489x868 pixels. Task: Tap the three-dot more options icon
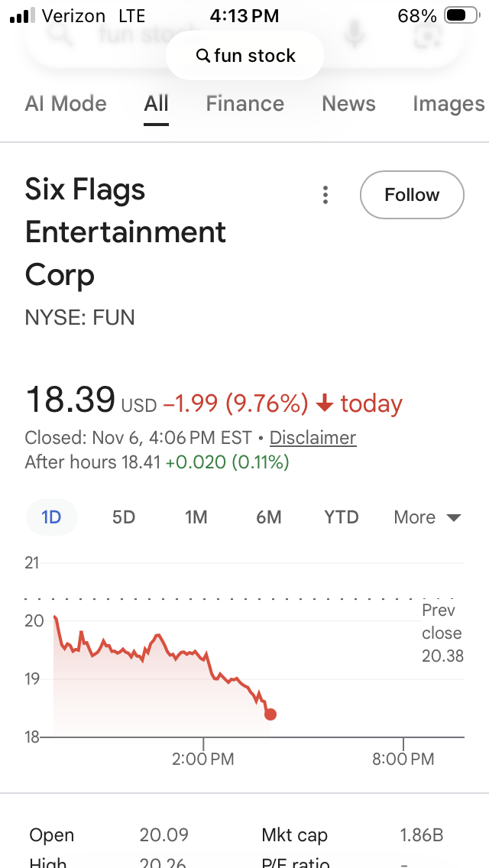[325, 195]
